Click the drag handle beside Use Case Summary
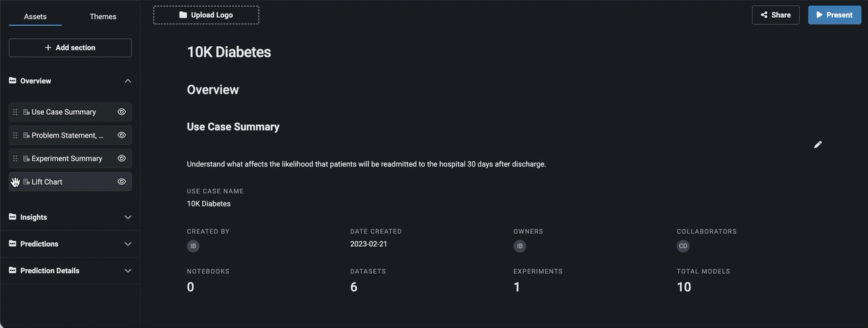868x328 pixels. coord(15,112)
